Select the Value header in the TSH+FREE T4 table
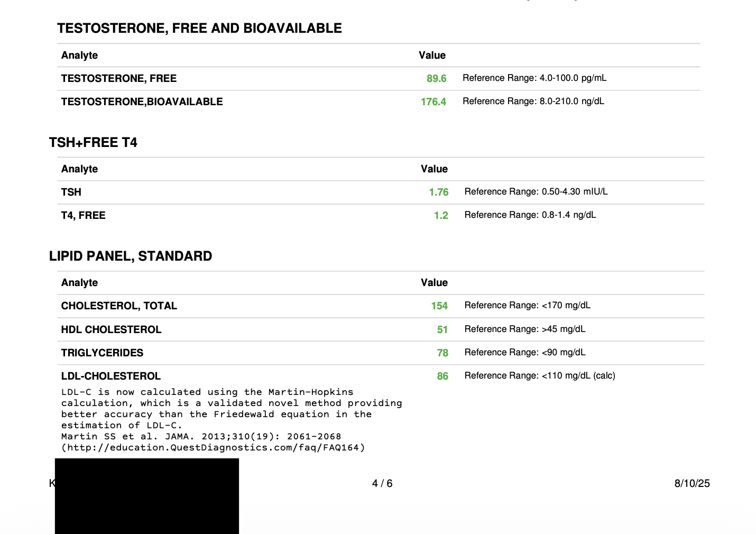 coord(434,169)
